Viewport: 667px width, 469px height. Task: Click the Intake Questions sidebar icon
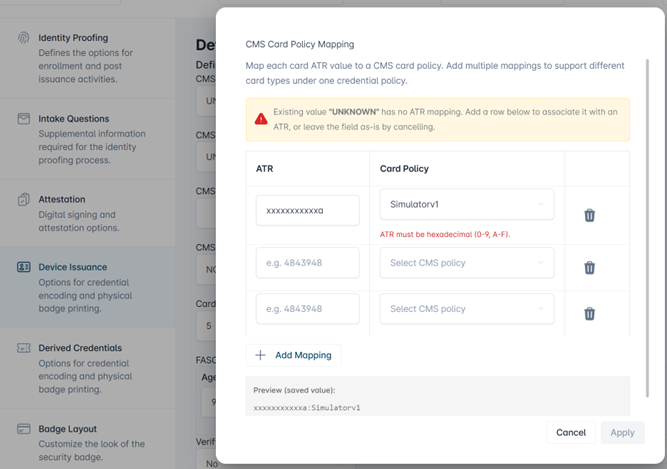tap(23, 119)
